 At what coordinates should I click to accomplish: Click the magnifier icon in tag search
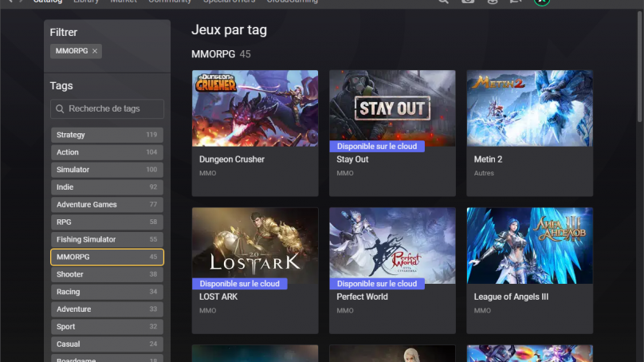click(x=60, y=109)
